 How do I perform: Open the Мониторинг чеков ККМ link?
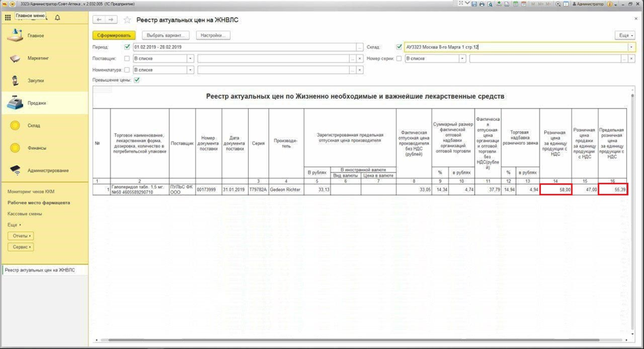(x=30, y=191)
